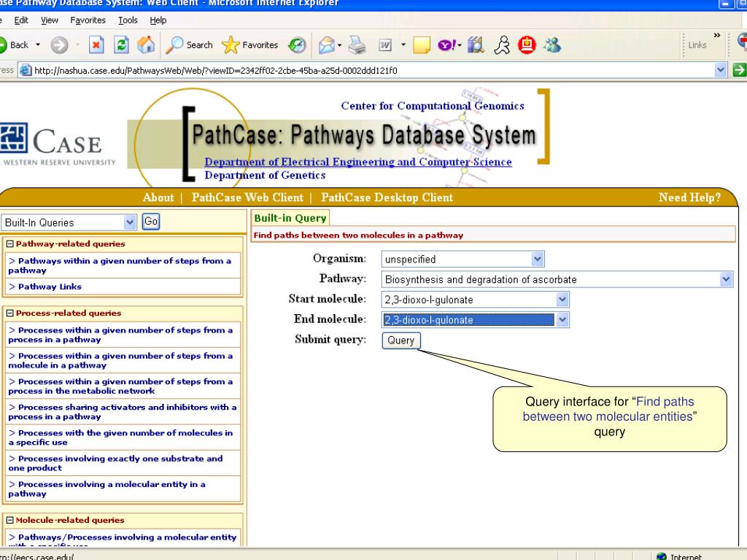747x560 pixels.
Task: Click the yellow sticky note icon
Action: pos(421,45)
